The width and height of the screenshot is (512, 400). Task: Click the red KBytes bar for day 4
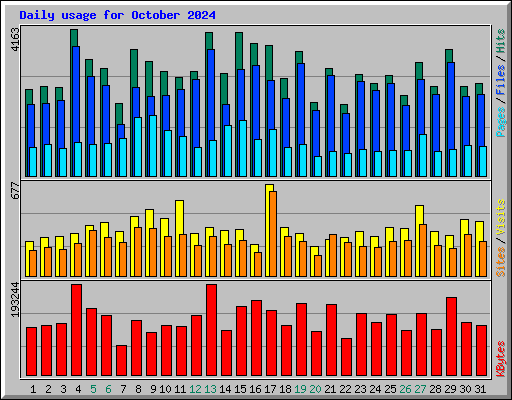coord(76,330)
